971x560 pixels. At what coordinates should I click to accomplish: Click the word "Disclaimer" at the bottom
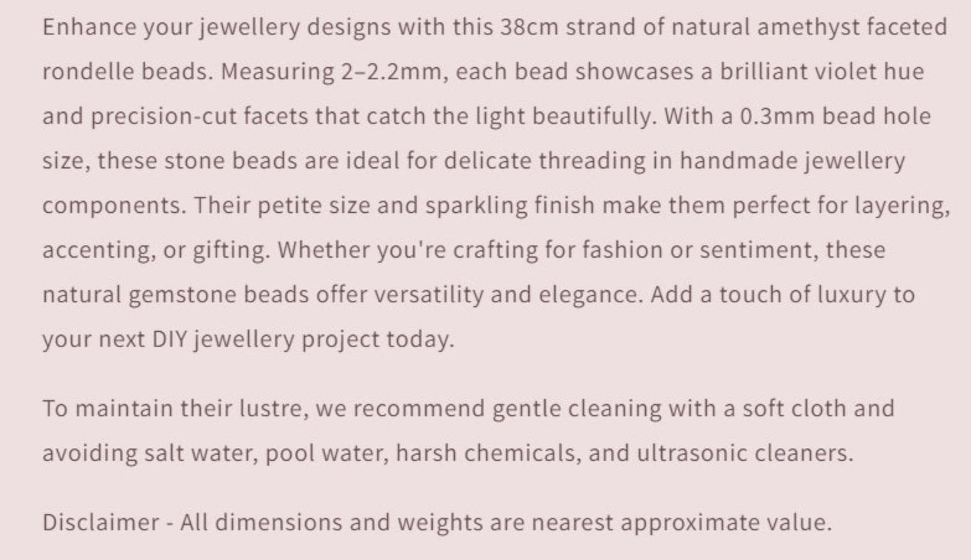click(101, 522)
